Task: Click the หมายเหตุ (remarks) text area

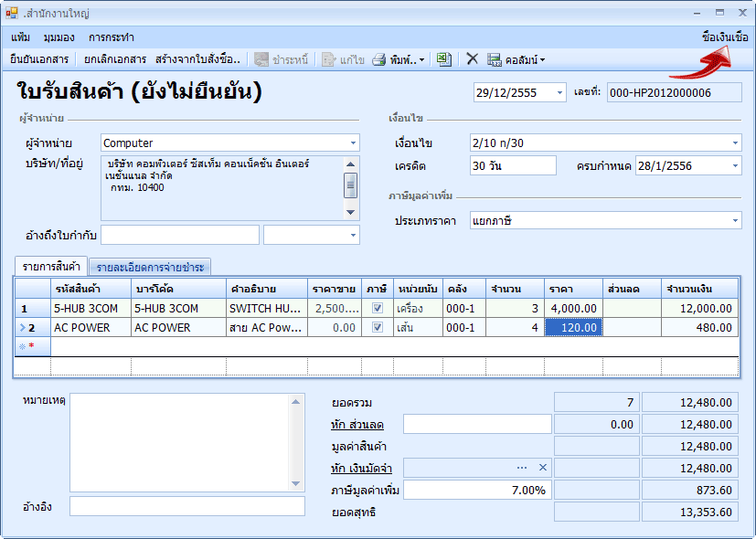Action: (x=186, y=441)
